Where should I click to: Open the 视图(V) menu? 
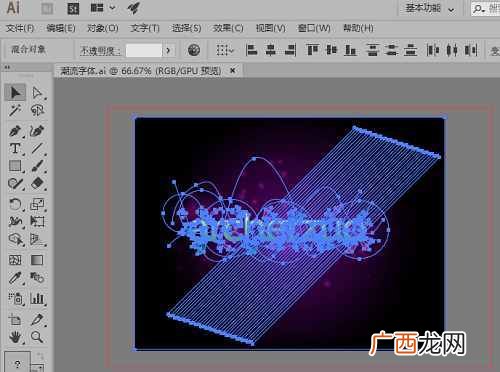pos(271,28)
